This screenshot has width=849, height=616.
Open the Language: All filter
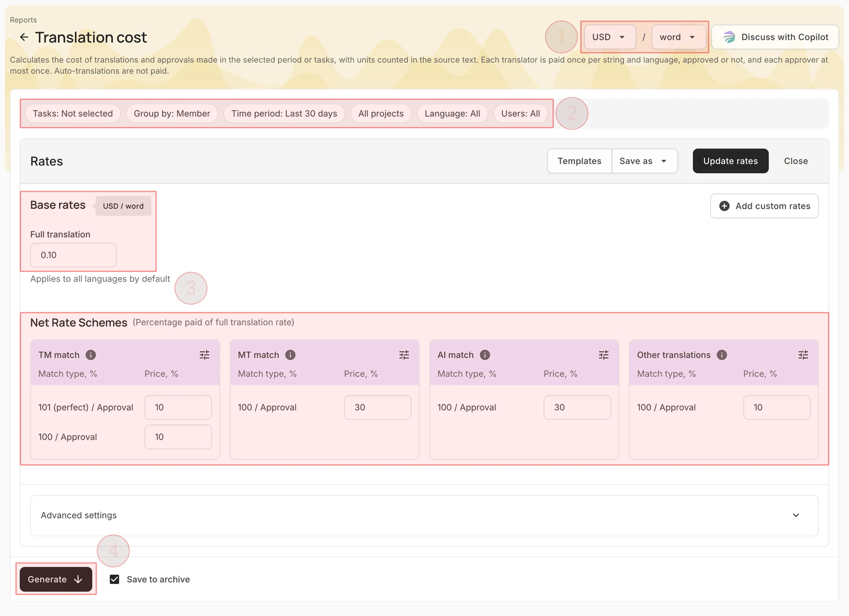click(x=452, y=113)
